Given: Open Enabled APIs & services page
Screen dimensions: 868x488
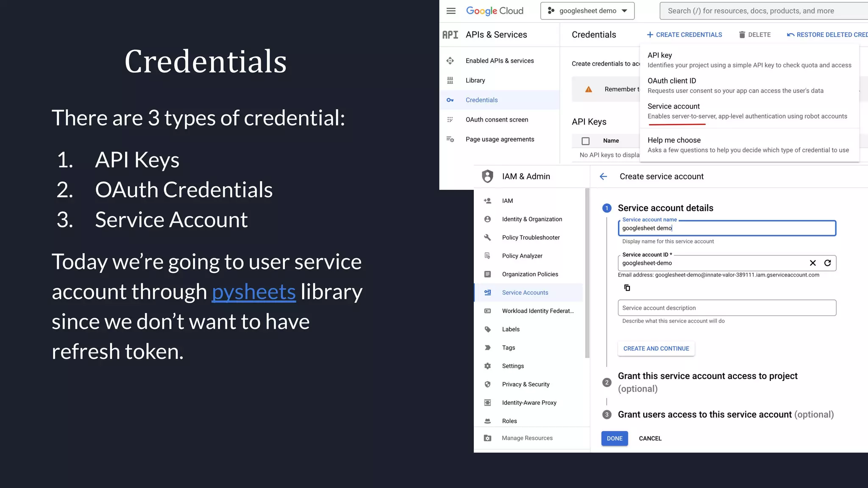Looking at the screenshot, I should click(x=500, y=61).
